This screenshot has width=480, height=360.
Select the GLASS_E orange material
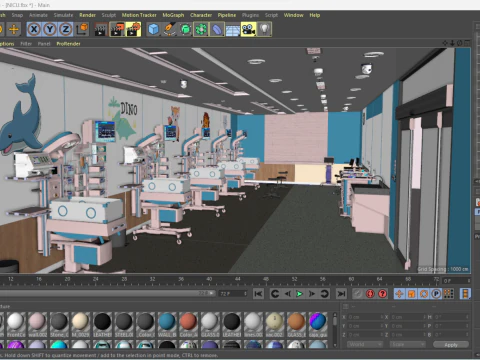click(296, 325)
